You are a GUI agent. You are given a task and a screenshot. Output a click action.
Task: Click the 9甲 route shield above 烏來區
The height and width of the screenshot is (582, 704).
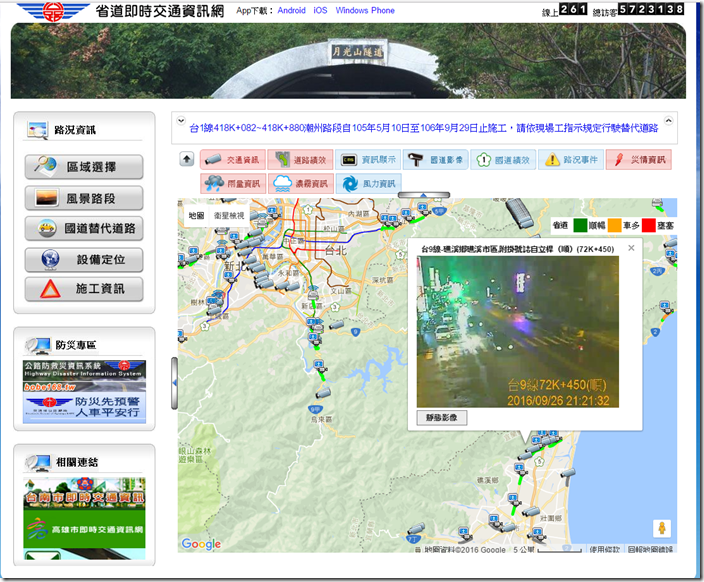(315, 409)
